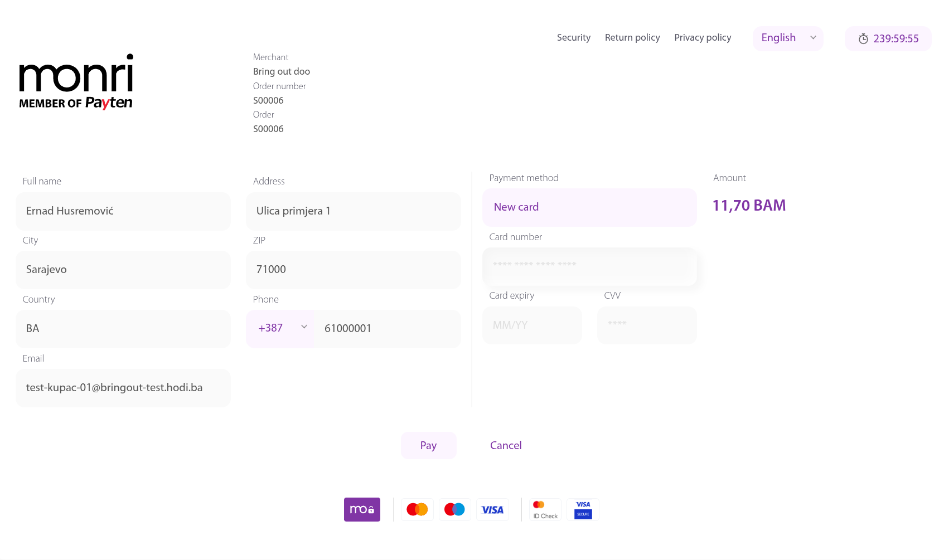The width and height of the screenshot is (939, 560).
Task: Open the New card payment method dropdown
Action: pyautogui.click(x=589, y=207)
